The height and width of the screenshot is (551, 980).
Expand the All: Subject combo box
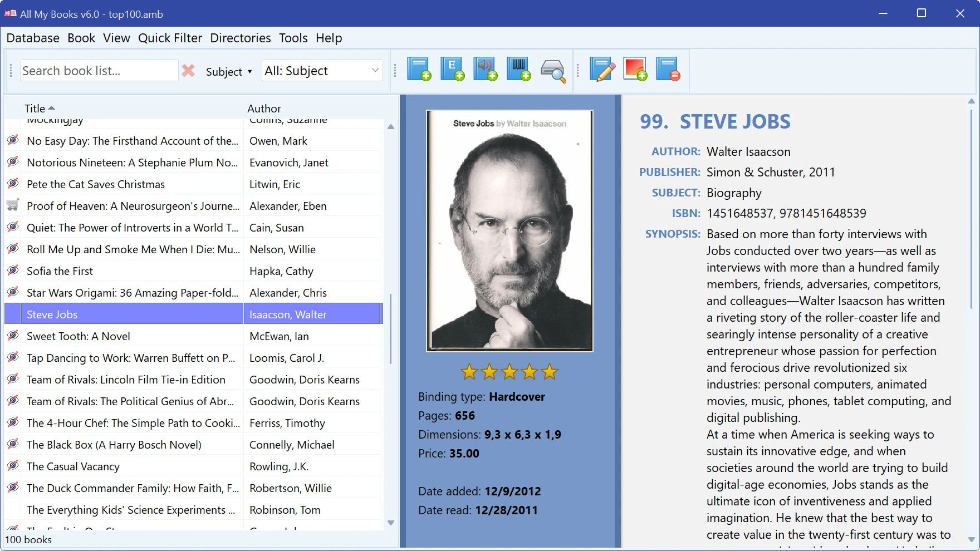pos(322,71)
